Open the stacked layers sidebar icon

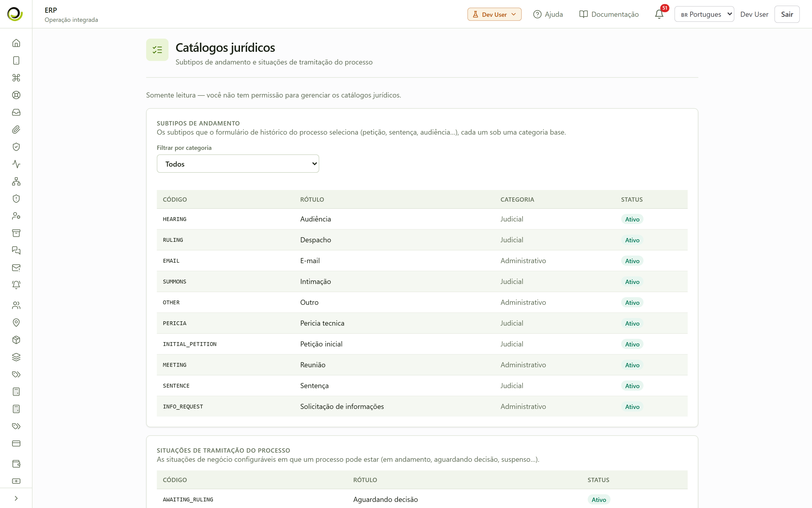tap(16, 357)
